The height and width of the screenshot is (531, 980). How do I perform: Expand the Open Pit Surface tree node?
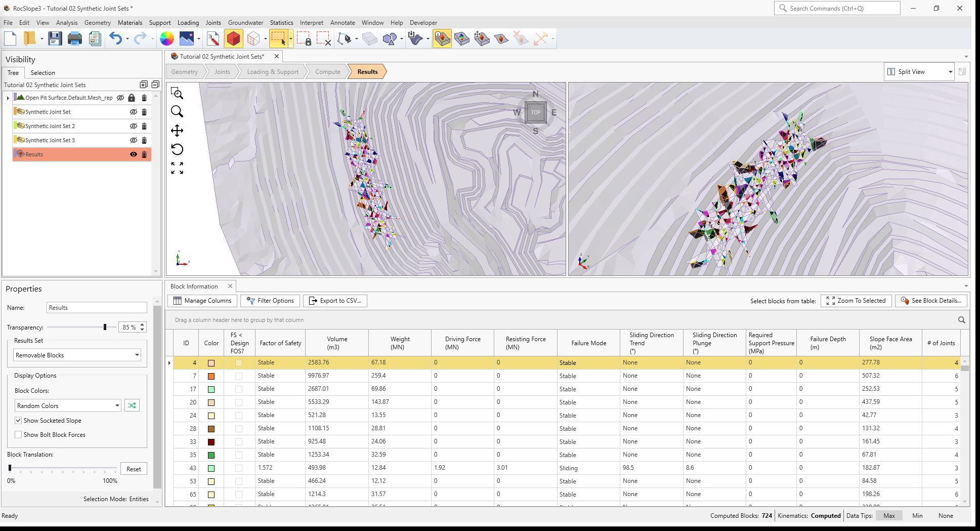click(x=8, y=98)
